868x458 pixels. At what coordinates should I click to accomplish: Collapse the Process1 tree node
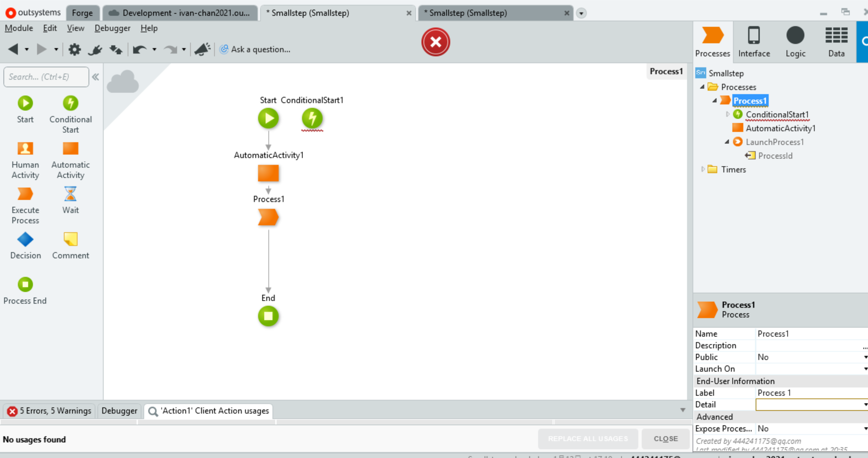(x=715, y=100)
